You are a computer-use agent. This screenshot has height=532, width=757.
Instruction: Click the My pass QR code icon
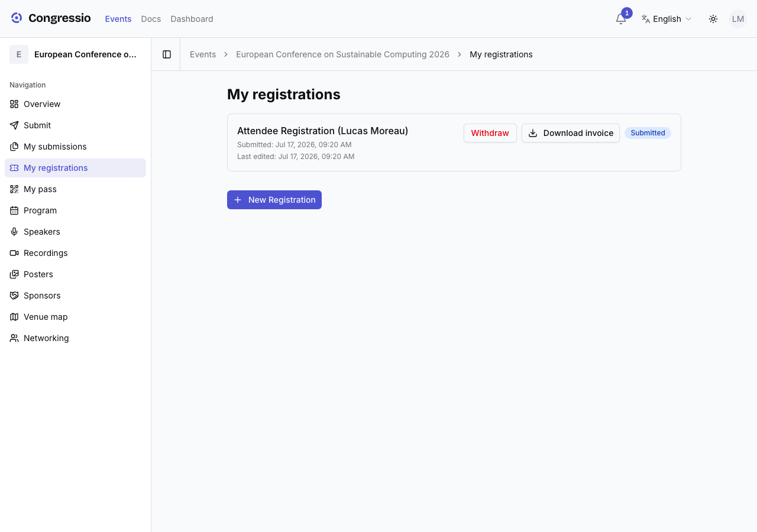14,189
